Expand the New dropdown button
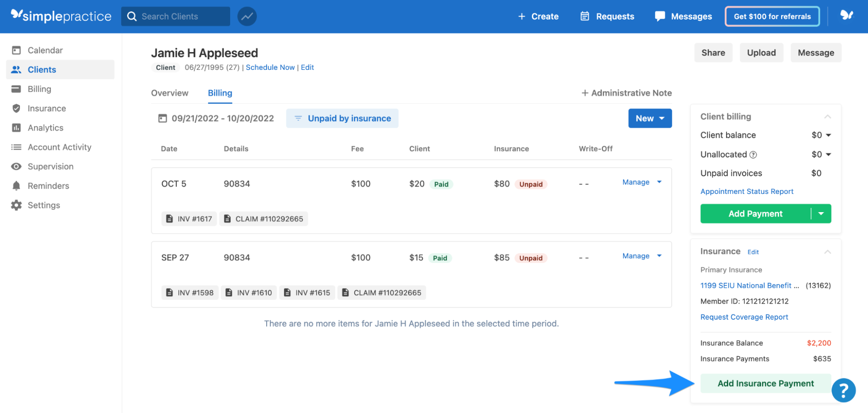868x413 pixels. tap(650, 118)
